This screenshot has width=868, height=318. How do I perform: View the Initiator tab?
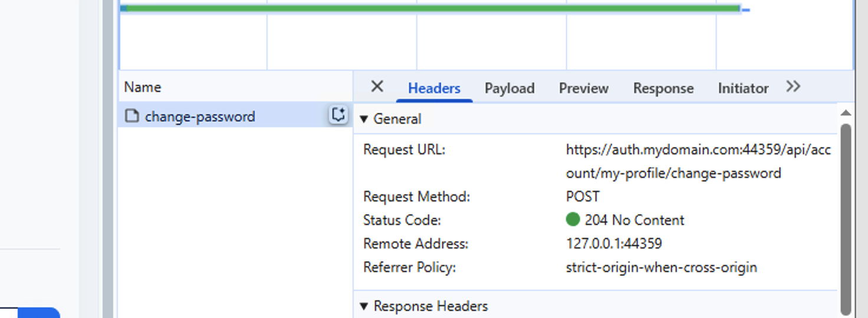click(x=742, y=88)
